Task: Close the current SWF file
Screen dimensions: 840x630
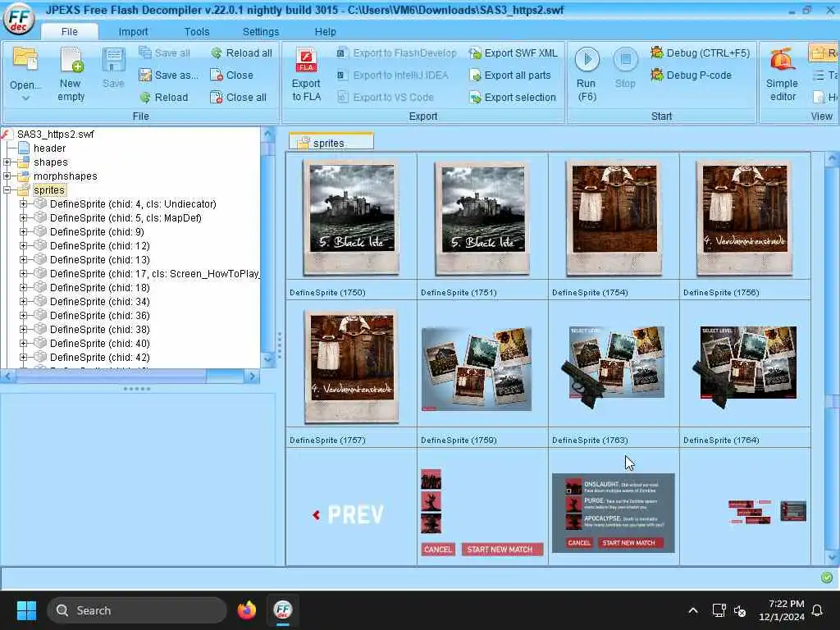Action: (231, 75)
